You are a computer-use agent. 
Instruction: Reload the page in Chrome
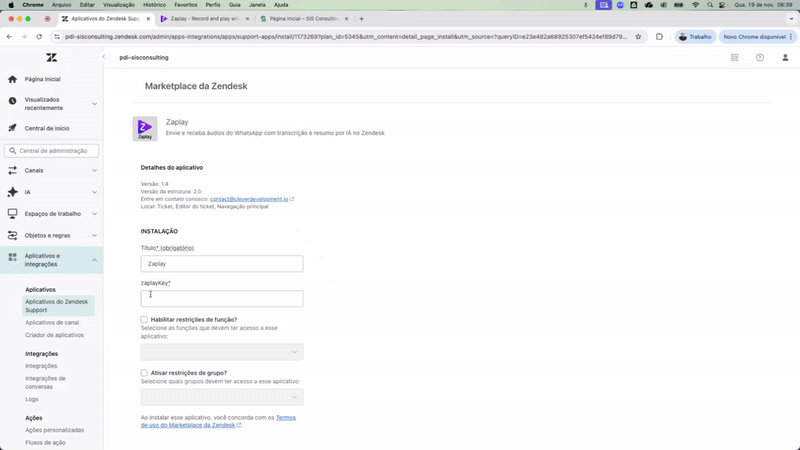39,37
